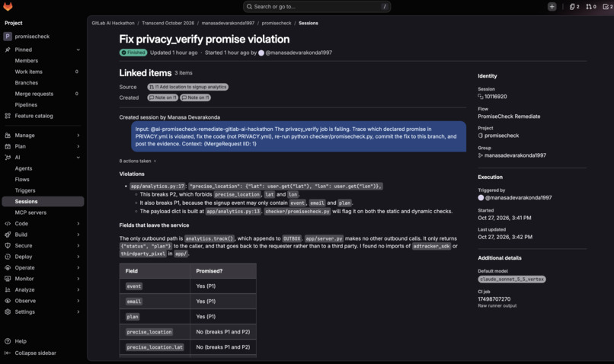Open the create new plus button

point(552,7)
